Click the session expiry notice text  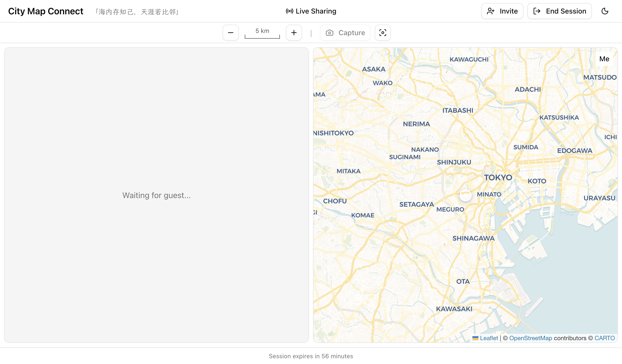coord(311,356)
